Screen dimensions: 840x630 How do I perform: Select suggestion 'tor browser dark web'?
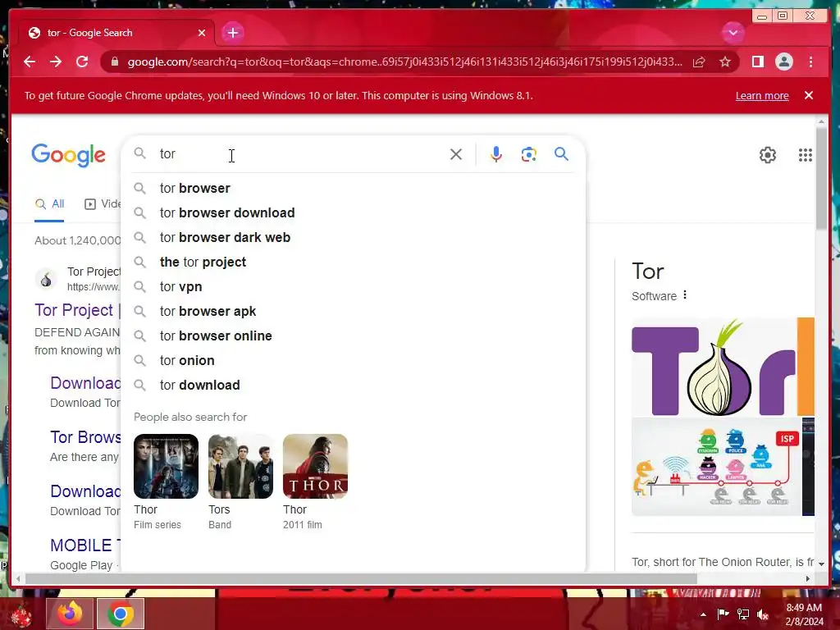pos(354,237)
